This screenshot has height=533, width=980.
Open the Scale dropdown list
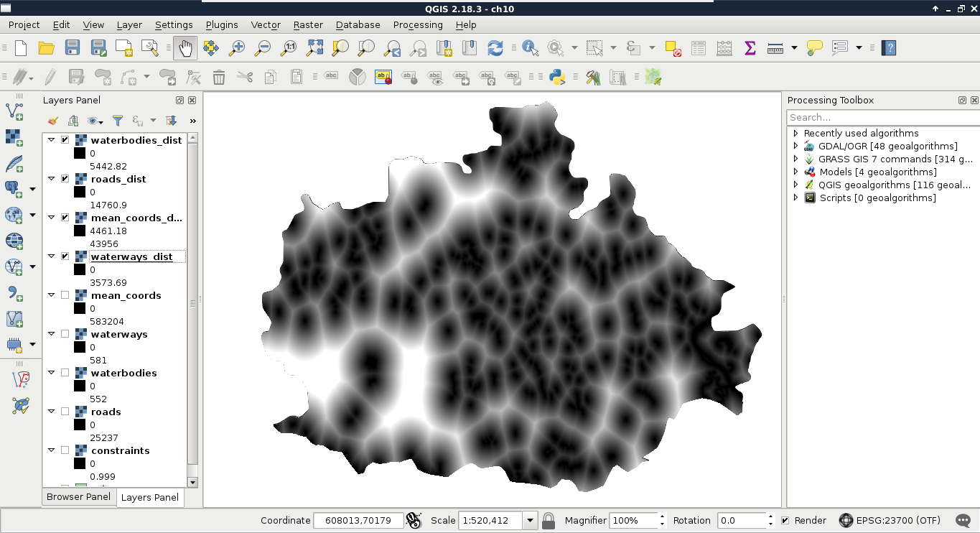(530, 520)
